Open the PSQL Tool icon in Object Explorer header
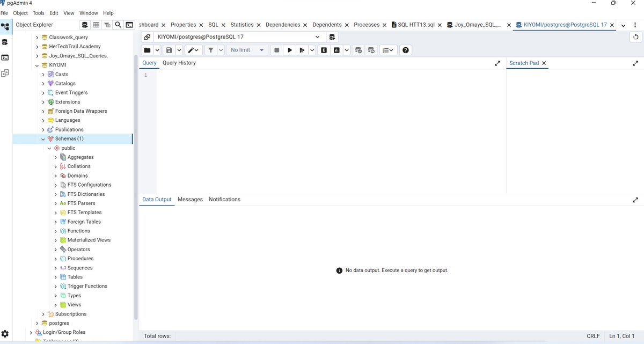Image resolution: width=644 pixels, height=344 pixels. (x=129, y=25)
